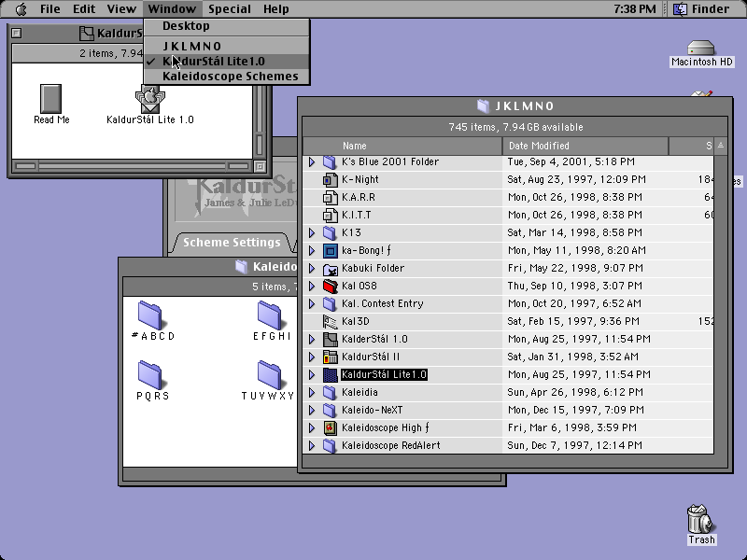Image resolution: width=747 pixels, height=560 pixels.
Task: Click the JKLMNO window vertical scrollbar
Action: point(721,305)
